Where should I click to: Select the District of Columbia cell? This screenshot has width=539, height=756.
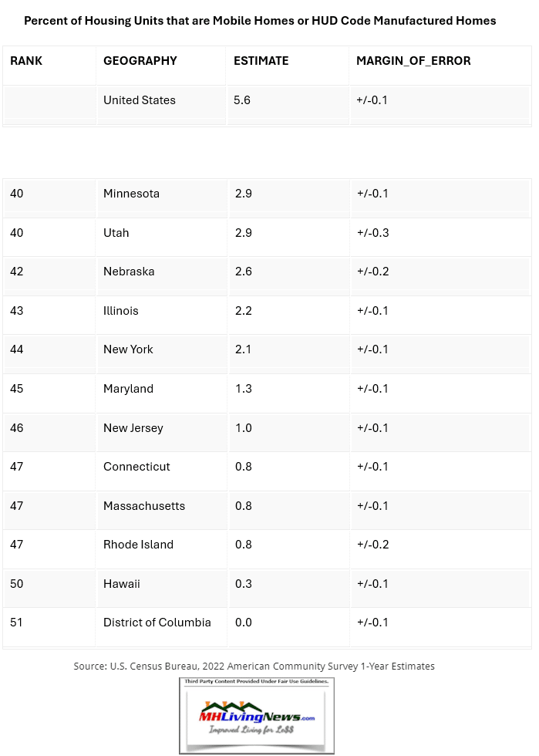(x=157, y=623)
